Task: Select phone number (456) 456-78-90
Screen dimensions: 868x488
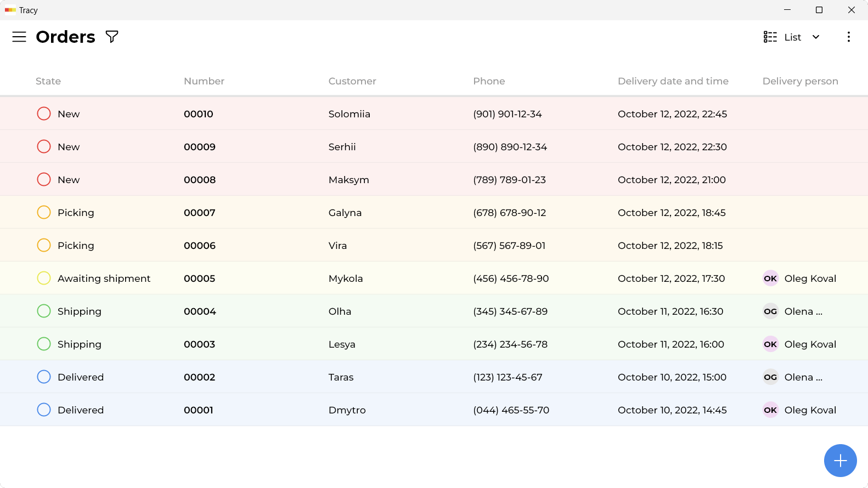Action: tap(511, 279)
